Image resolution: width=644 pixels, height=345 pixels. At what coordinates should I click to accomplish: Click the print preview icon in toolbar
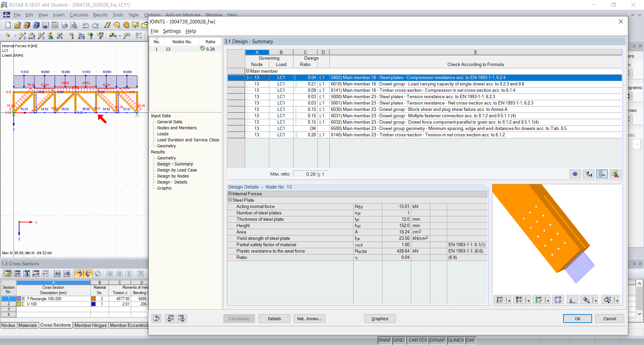tap(74, 25)
